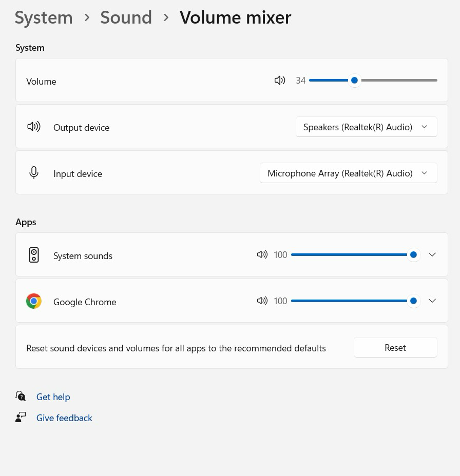
Task: Click the Google Chrome volume slider handle
Action: tap(413, 301)
